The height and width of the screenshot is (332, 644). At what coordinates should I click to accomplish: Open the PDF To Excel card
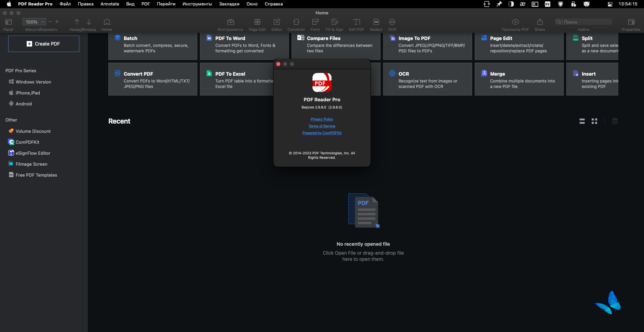[x=237, y=79]
